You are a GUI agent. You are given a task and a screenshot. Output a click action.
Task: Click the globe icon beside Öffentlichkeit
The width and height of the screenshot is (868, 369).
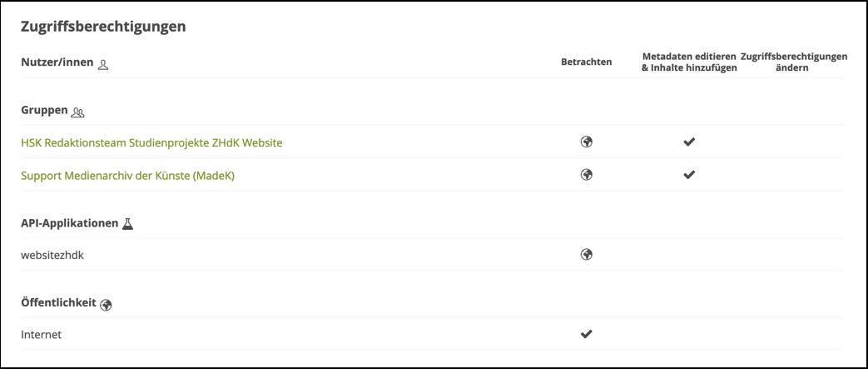coord(106,305)
